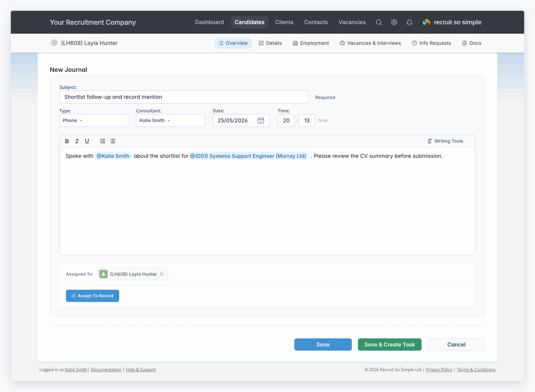This screenshot has height=392, width=535.
Task: Open the Katie Smith logged-in link
Action: 76,369
